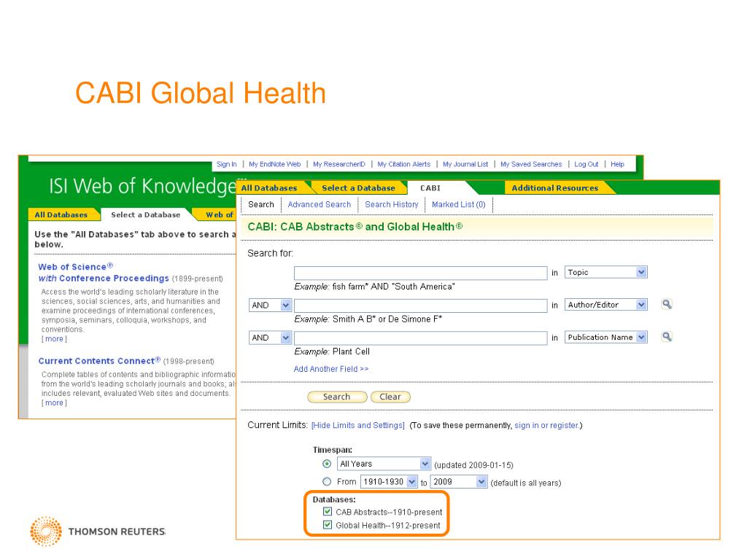This screenshot has height=560, width=747.
Task: Open the Publication Name field dropdown
Action: 605,337
